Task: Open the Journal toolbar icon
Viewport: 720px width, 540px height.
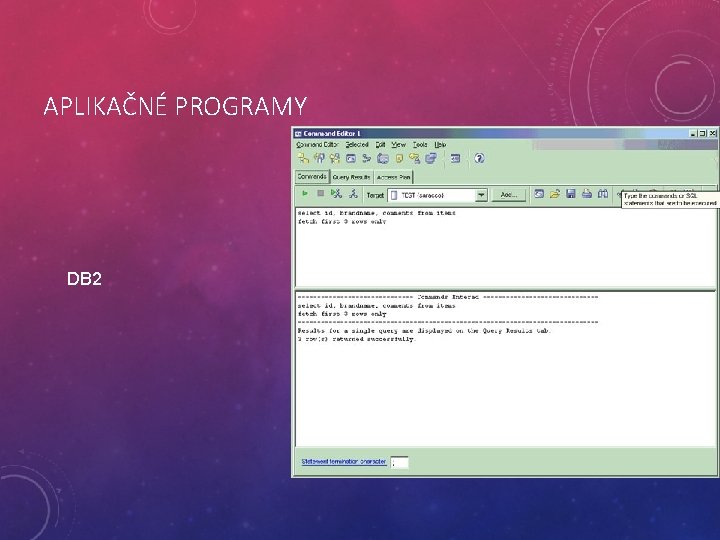Action: (x=399, y=158)
